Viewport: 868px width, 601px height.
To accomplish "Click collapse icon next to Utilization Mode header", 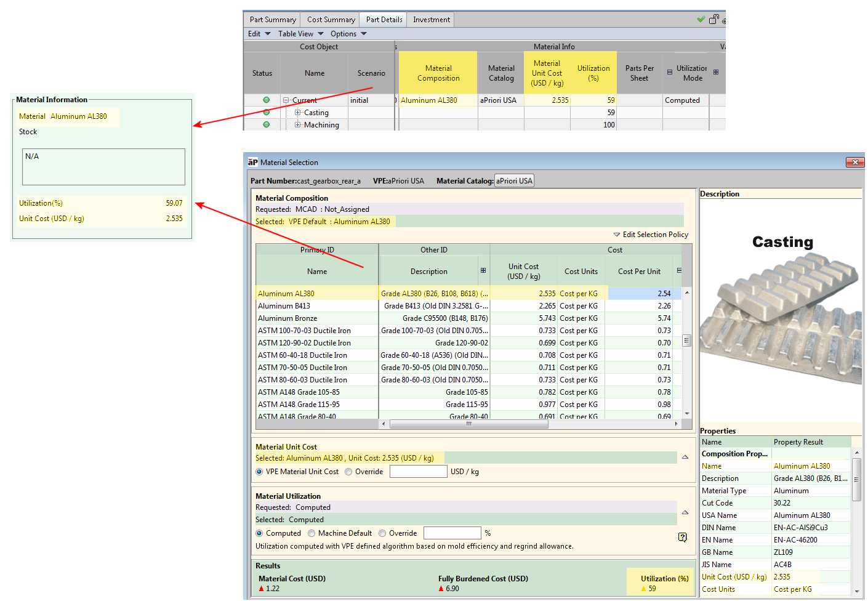I will tap(670, 73).
